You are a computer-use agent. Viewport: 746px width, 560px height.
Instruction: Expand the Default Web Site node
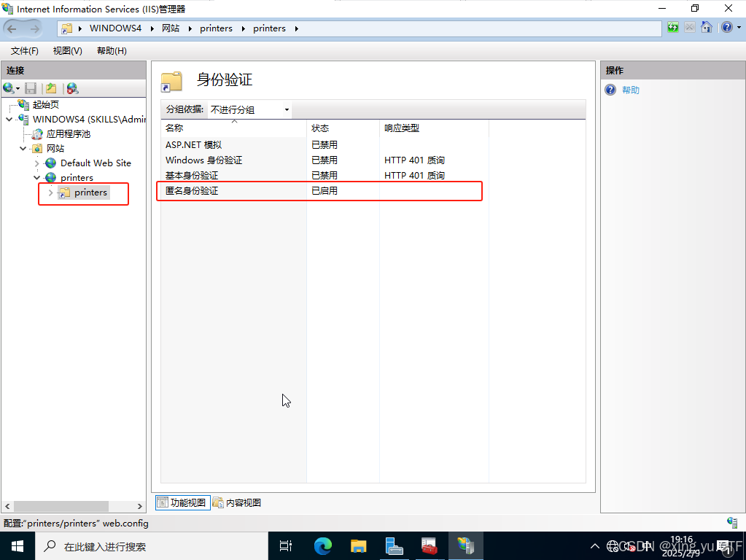(x=38, y=163)
